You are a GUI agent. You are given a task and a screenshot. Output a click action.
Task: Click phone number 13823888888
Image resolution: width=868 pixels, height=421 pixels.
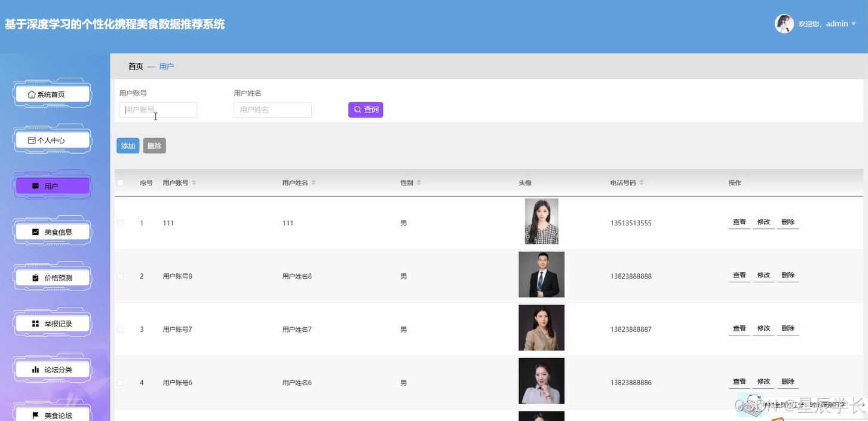click(x=631, y=276)
